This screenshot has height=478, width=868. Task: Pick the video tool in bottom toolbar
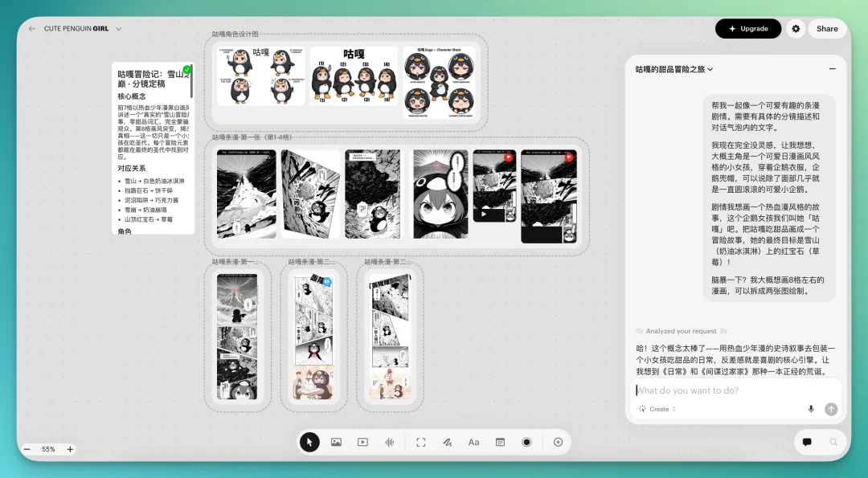point(362,442)
